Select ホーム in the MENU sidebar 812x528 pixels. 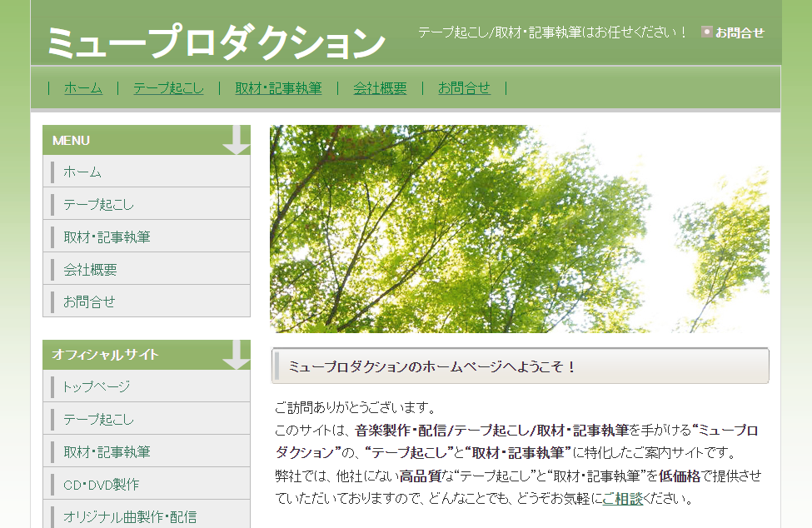point(82,172)
